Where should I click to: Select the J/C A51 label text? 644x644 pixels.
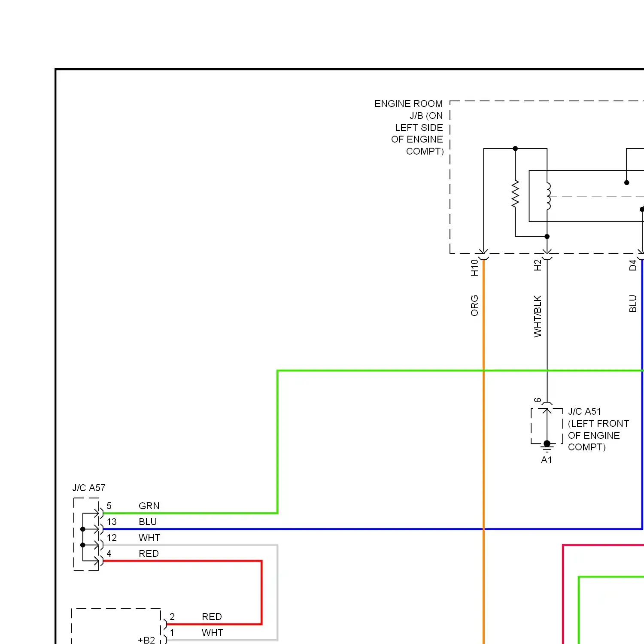coord(598,429)
